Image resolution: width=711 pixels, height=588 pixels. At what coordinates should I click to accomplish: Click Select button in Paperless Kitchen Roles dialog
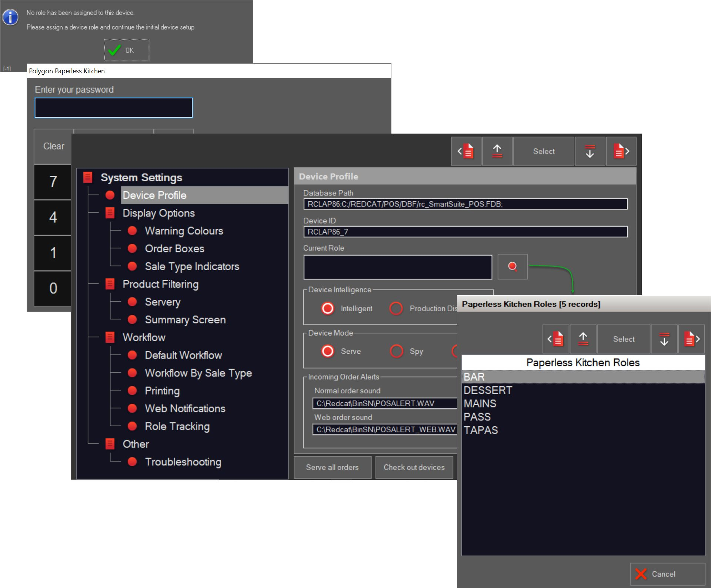coord(624,339)
